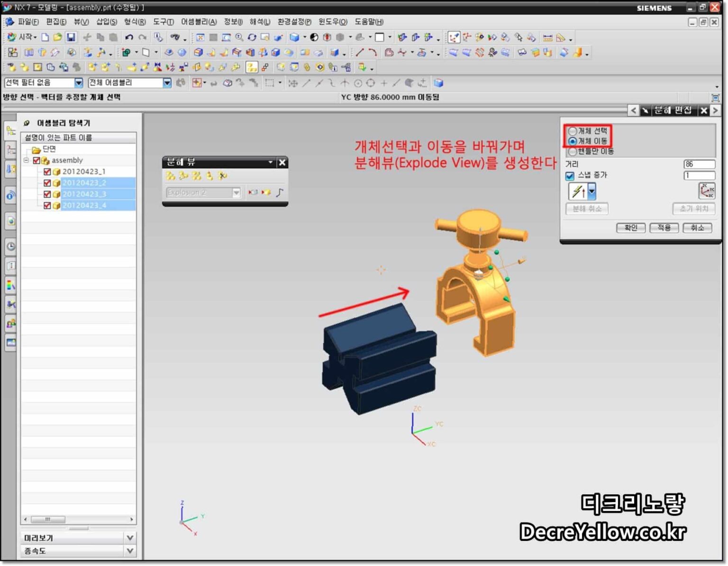Click the Open folder icon
This screenshot has width=728, height=566.
click(57, 37)
